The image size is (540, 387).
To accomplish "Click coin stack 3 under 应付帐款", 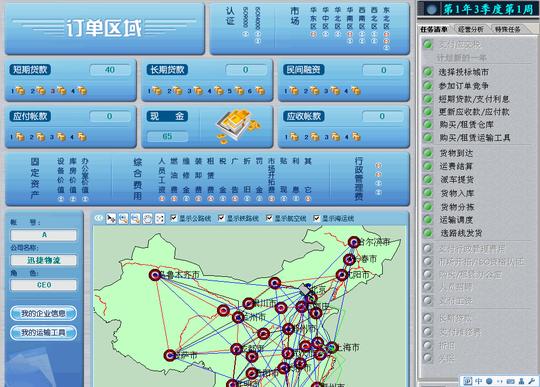I will point(61,137).
